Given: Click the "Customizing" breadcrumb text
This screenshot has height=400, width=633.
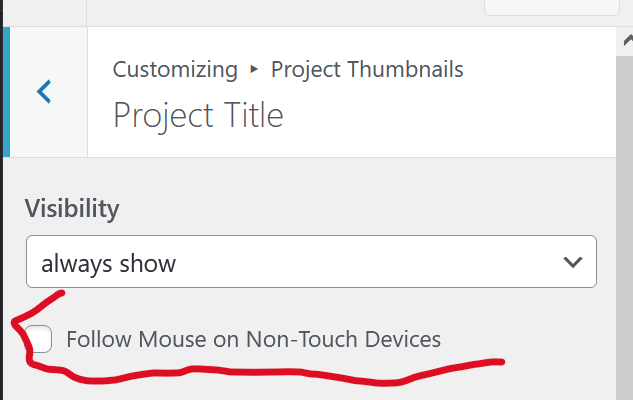Looking at the screenshot, I should [175, 70].
